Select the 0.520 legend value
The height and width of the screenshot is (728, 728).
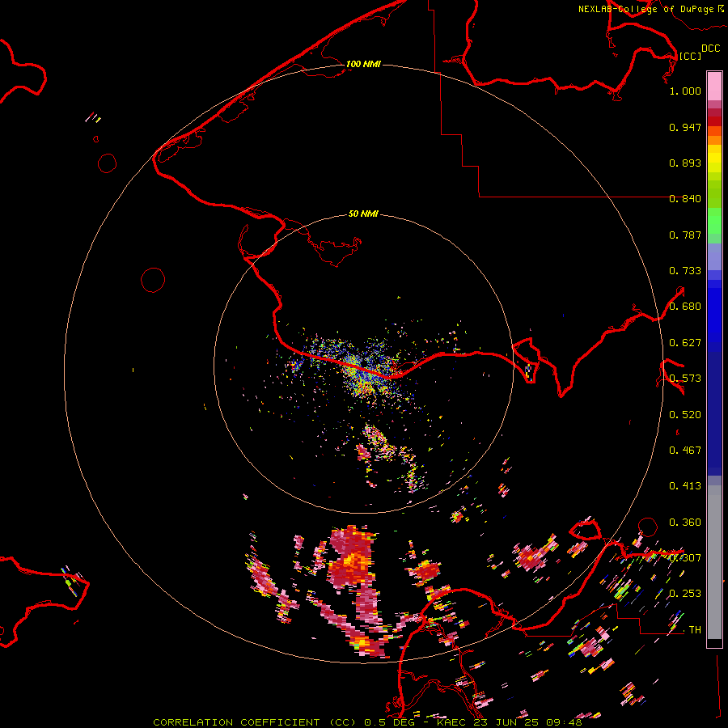click(x=685, y=415)
